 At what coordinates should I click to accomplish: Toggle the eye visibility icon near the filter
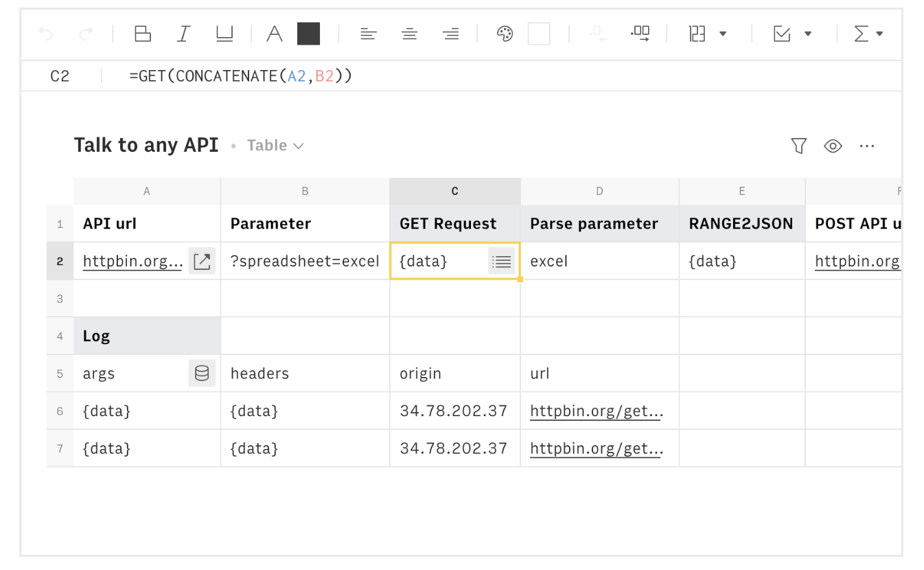point(833,146)
